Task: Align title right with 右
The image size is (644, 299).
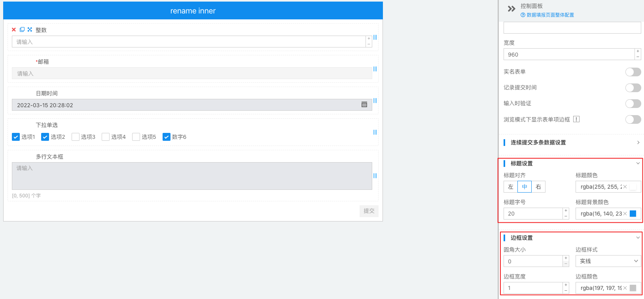Action: (x=538, y=187)
